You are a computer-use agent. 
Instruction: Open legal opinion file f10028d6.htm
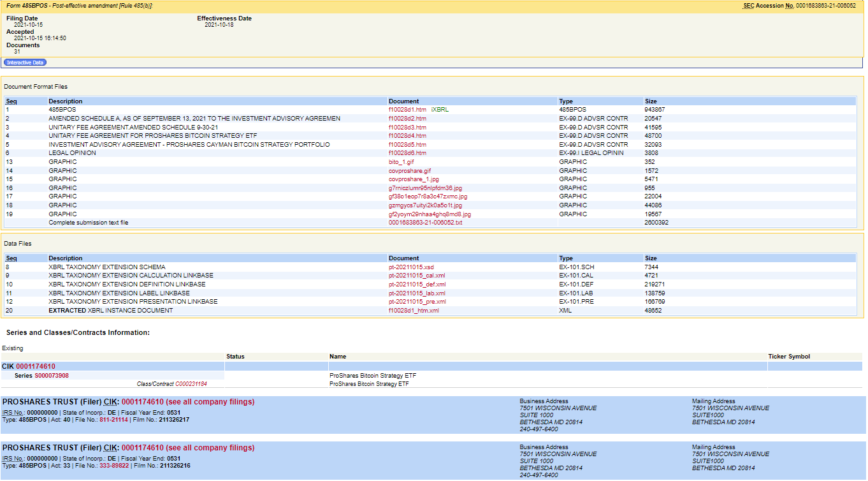407,153
